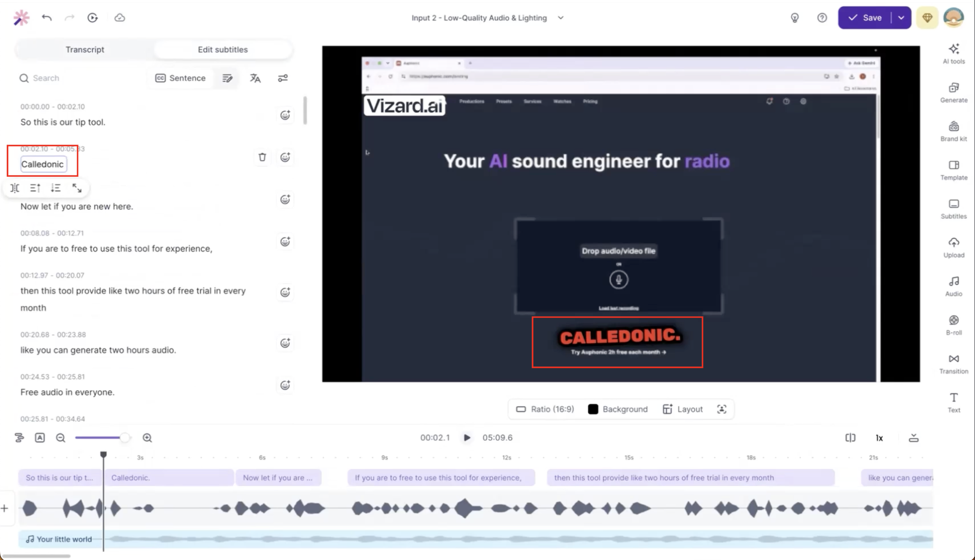Screen dimensions: 975x560
Task: Open the lightbulb tips icon
Action: (x=795, y=18)
